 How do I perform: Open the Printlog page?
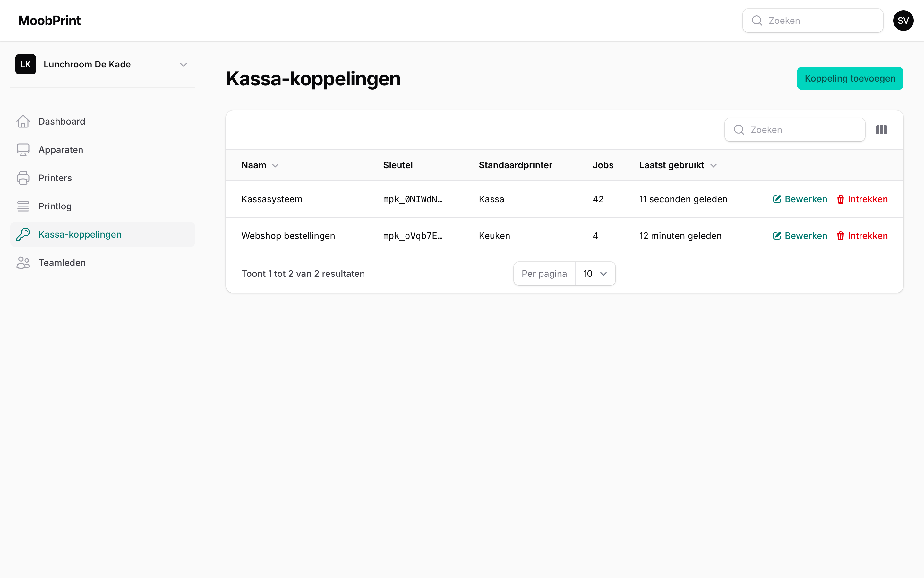pyautogui.click(x=102, y=206)
